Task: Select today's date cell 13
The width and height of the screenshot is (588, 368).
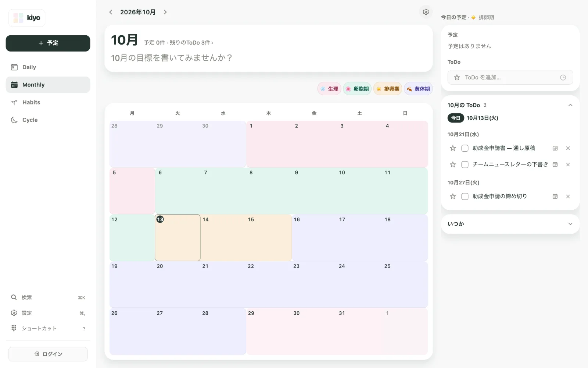Action: tap(178, 238)
